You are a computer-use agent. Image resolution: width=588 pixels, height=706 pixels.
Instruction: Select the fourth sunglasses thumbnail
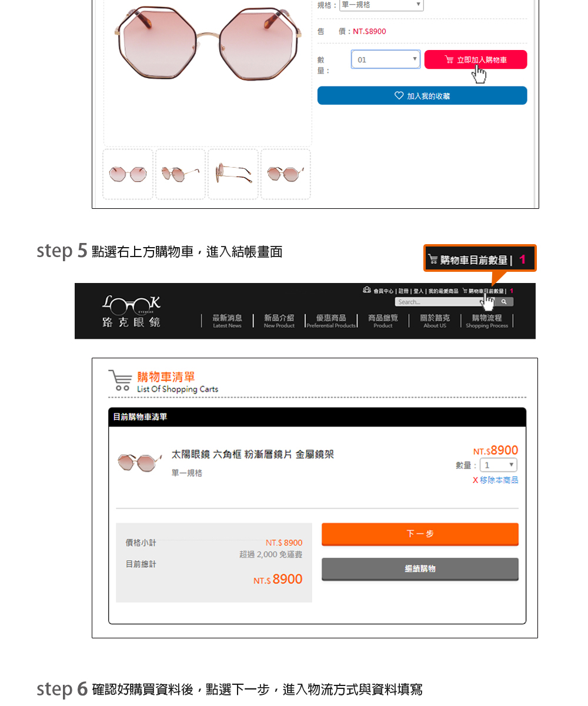pyautogui.click(x=286, y=174)
